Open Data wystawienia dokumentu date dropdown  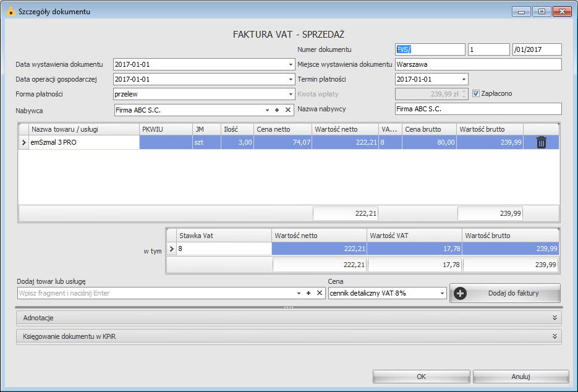291,64
